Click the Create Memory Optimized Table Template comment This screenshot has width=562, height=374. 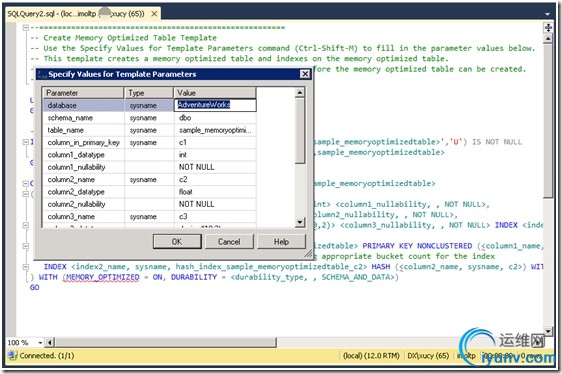click(130, 38)
